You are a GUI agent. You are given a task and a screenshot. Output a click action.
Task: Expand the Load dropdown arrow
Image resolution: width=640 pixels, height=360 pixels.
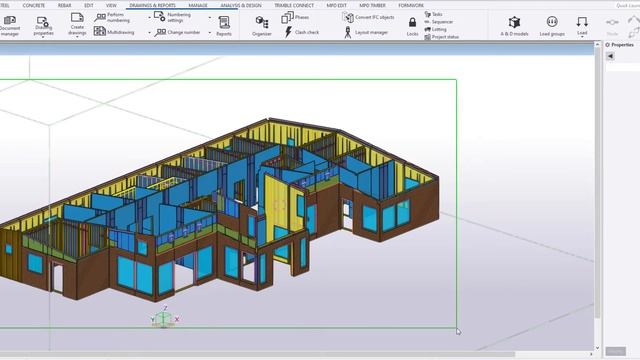point(582,38)
